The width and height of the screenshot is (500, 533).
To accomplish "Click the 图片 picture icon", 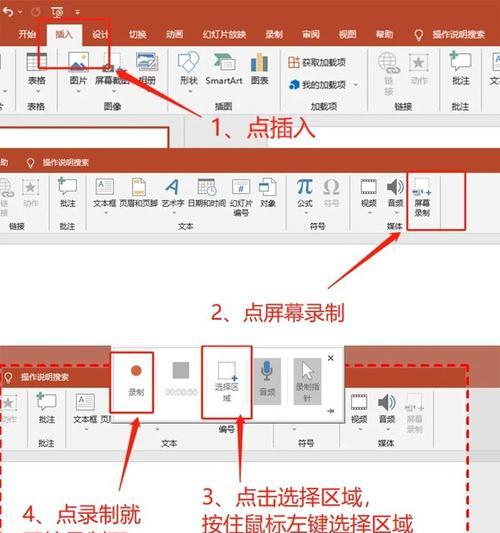I will 79,62.
